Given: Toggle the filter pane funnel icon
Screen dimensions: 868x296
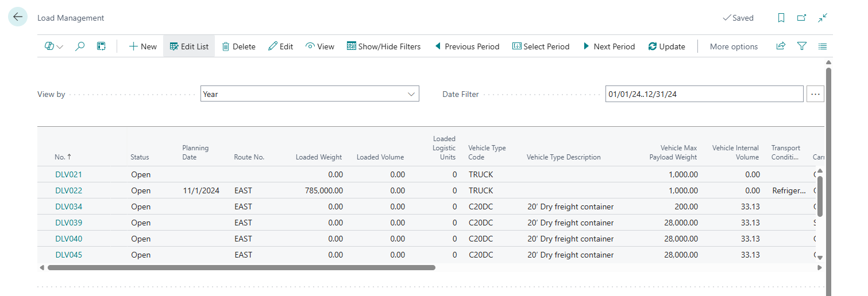Looking at the screenshot, I should (x=802, y=46).
